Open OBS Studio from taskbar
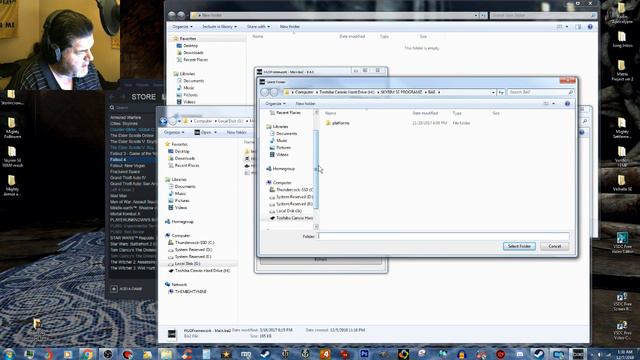This screenshot has width=640, height=360. pos(108,354)
